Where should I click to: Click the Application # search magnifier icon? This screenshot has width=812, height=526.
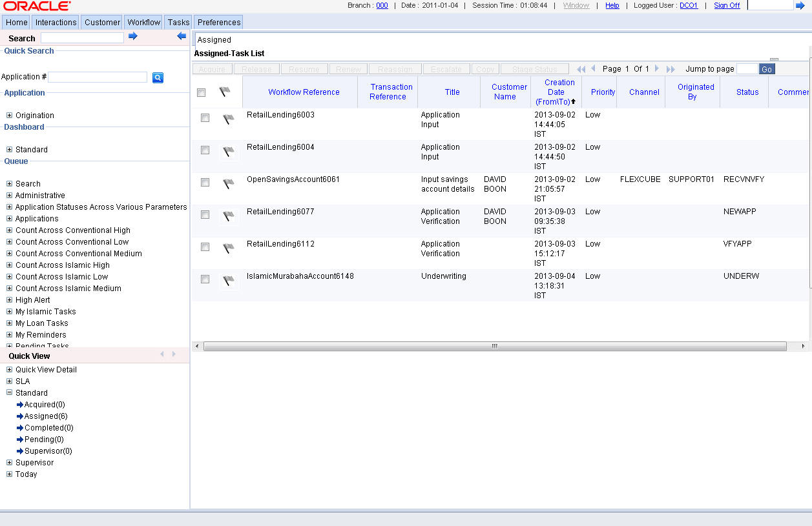pos(158,77)
